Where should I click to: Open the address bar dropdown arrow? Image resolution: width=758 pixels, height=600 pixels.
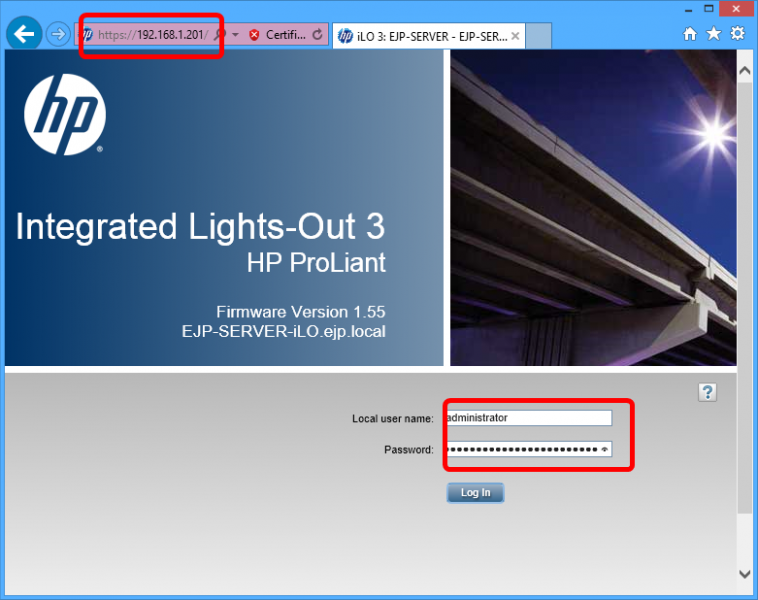[x=235, y=35]
